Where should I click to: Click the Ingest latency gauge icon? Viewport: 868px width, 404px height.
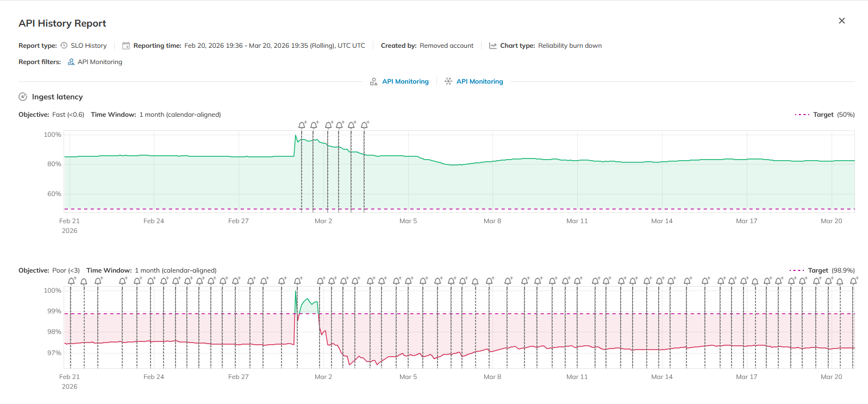[x=23, y=97]
